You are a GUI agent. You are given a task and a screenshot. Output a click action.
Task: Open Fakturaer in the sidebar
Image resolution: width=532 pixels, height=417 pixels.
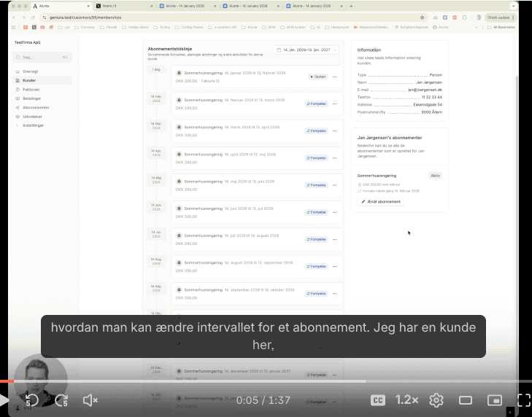(31, 90)
